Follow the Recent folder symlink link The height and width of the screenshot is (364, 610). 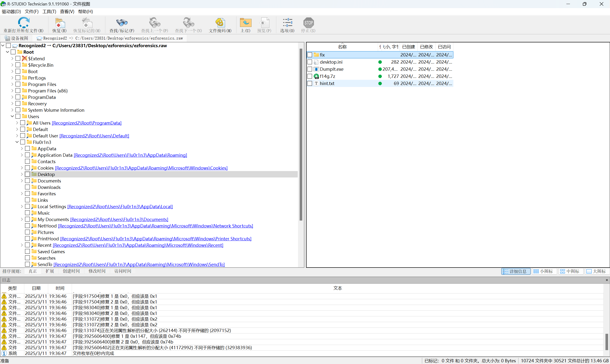(138, 245)
